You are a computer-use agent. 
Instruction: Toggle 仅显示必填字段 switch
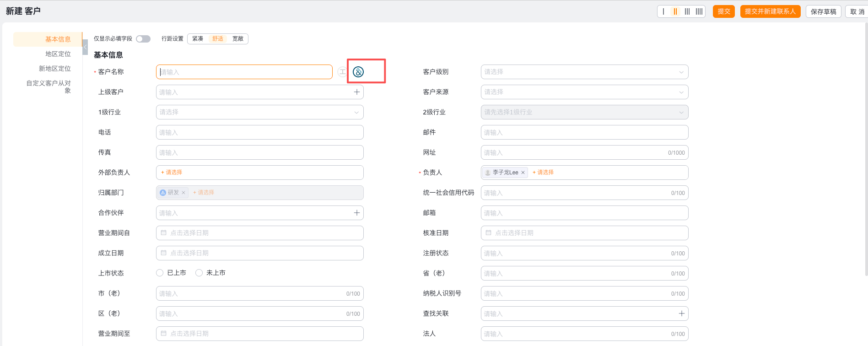pyautogui.click(x=143, y=39)
